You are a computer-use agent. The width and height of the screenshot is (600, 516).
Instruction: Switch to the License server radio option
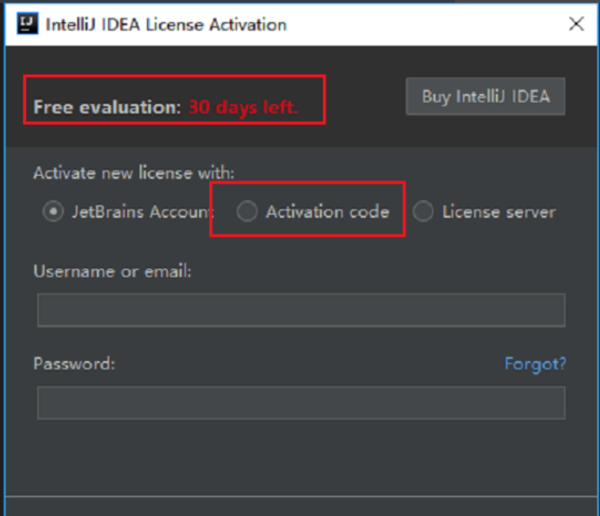click(x=424, y=212)
